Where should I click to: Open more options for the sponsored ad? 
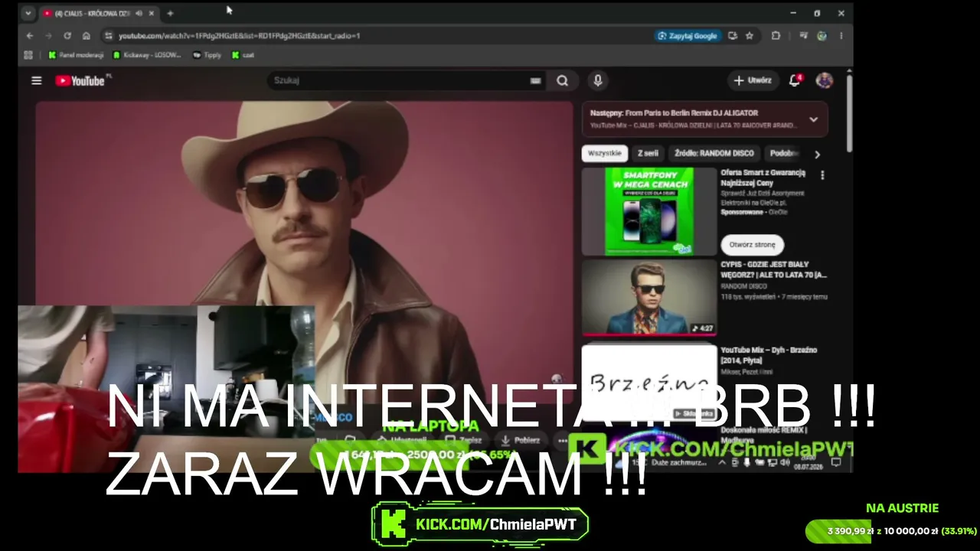(x=822, y=175)
